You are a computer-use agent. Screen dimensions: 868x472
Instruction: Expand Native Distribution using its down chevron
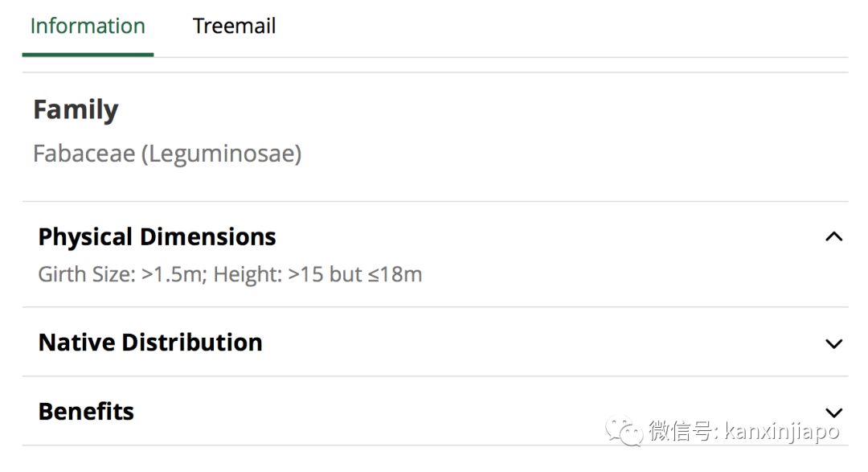pos(834,343)
